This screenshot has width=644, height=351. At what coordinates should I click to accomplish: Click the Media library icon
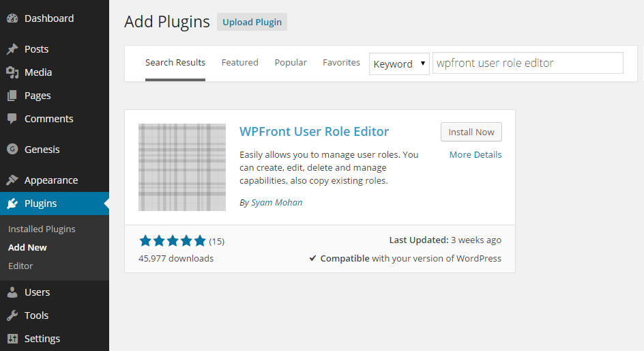click(12, 72)
